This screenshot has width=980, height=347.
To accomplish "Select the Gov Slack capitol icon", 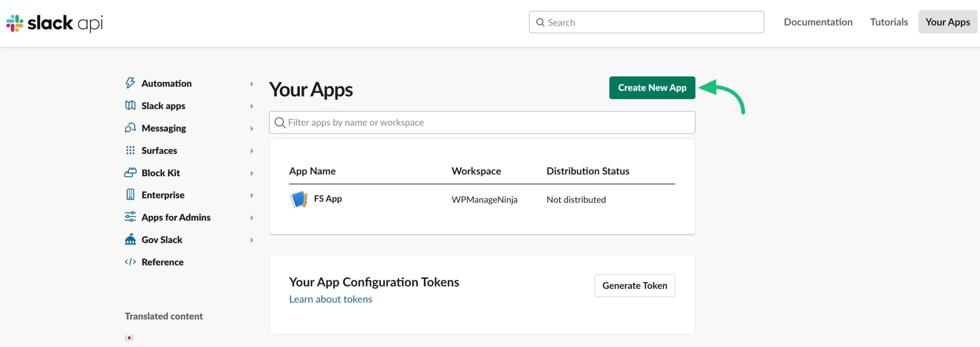I will coord(130,240).
